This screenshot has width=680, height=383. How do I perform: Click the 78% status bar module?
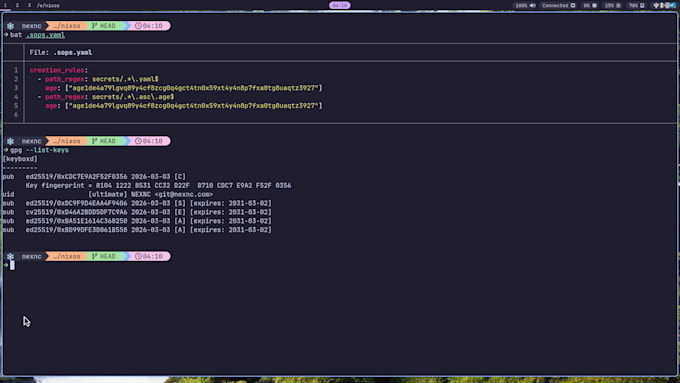(x=637, y=6)
